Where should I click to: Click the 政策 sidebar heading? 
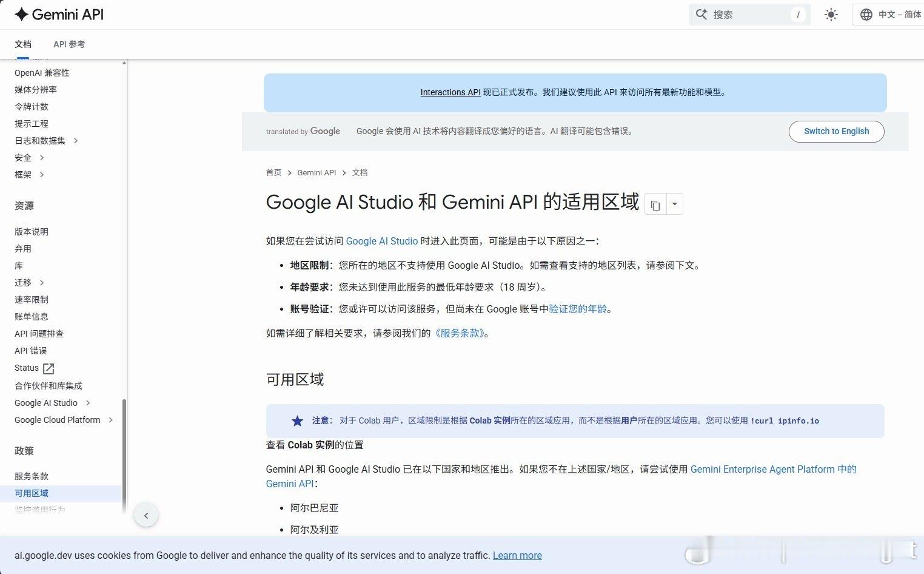(24, 451)
